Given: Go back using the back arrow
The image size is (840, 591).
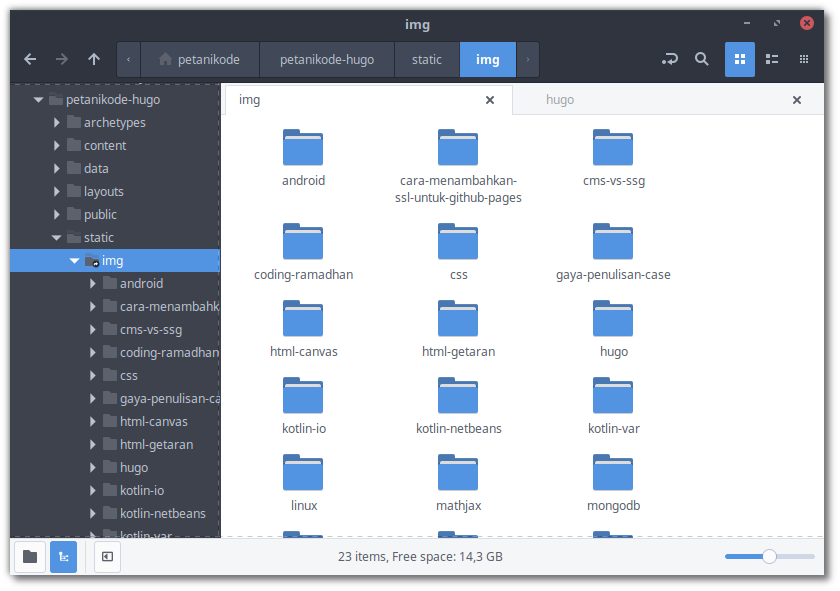Looking at the screenshot, I should pos(30,60).
